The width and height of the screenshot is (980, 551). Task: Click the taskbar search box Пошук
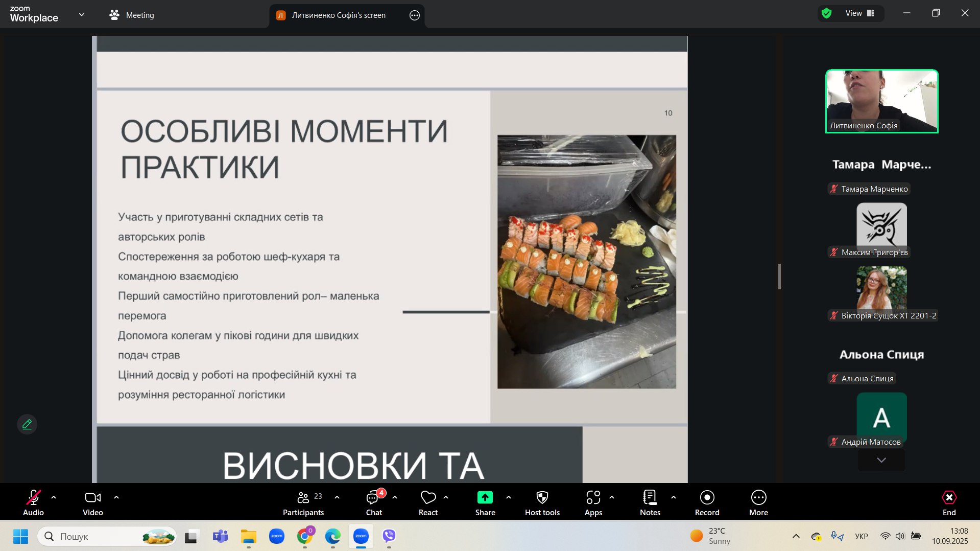[x=107, y=536]
